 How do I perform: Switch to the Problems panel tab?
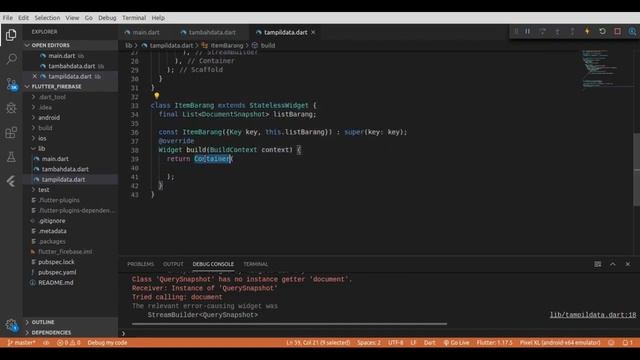[140, 264]
